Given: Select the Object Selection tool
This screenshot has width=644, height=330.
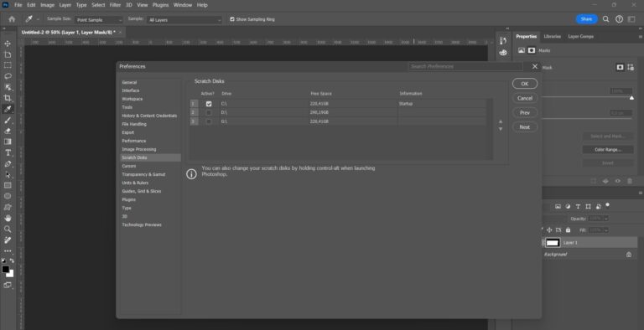Looking at the screenshot, I should (x=8, y=87).
